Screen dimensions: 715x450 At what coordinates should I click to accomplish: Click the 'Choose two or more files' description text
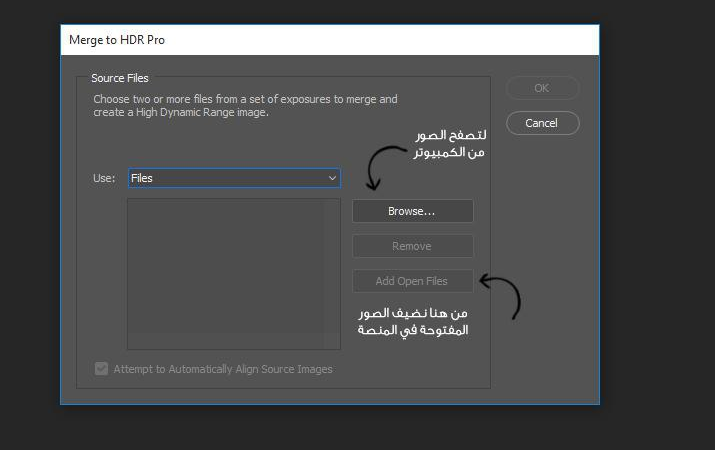coord(245,105)
